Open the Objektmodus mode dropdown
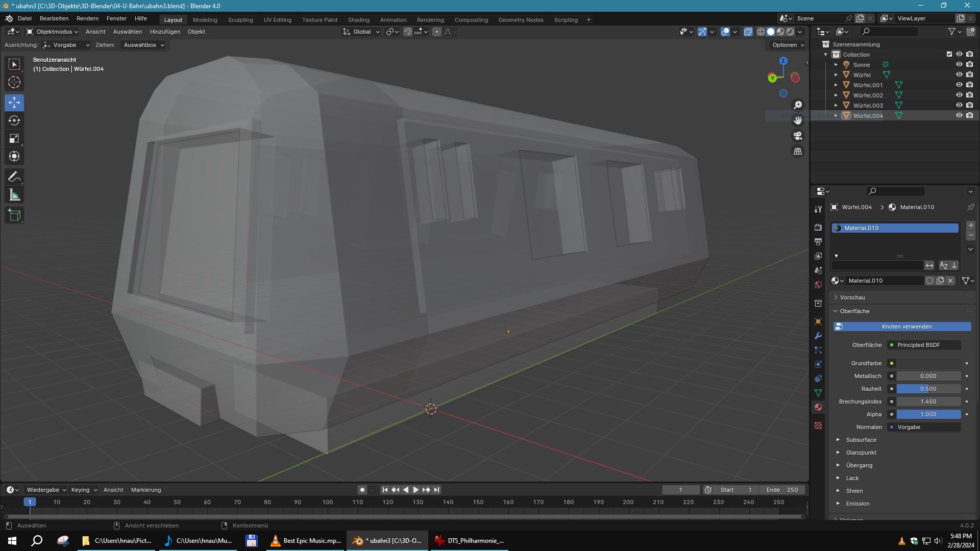This screenshot has height=551, width=980. (52, 32)
